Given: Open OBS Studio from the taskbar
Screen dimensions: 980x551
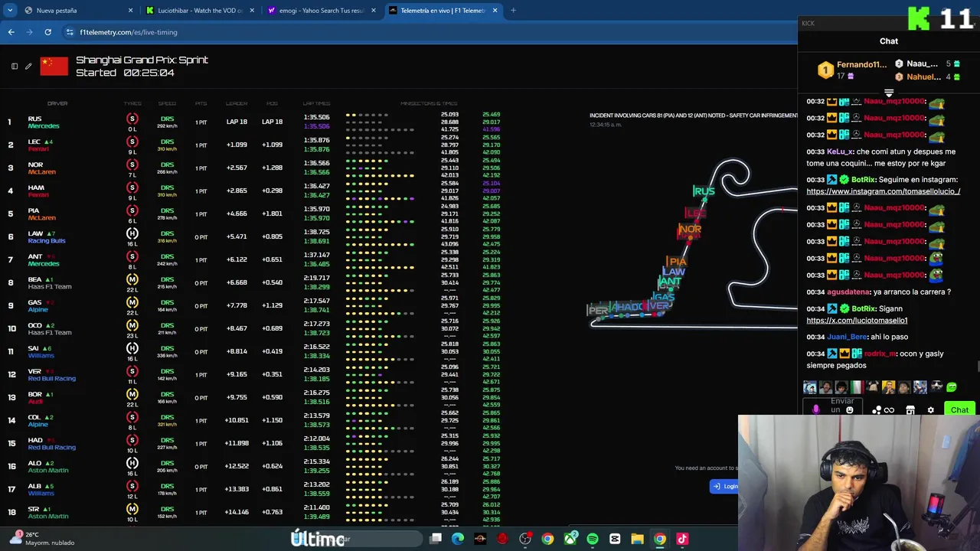Looking at the screenshot, I should click(x=525, y=539).
